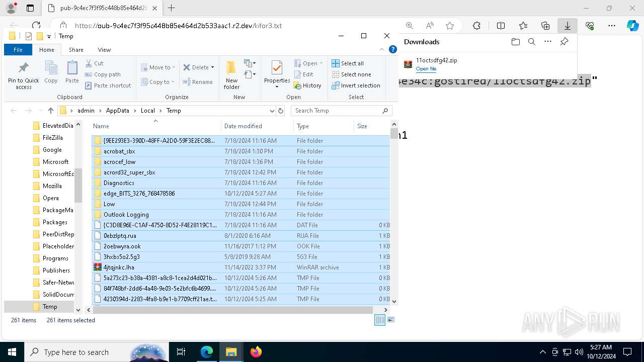Switch to large icons view layout
This screenshot has height=362, width=644.
[391, 320]
